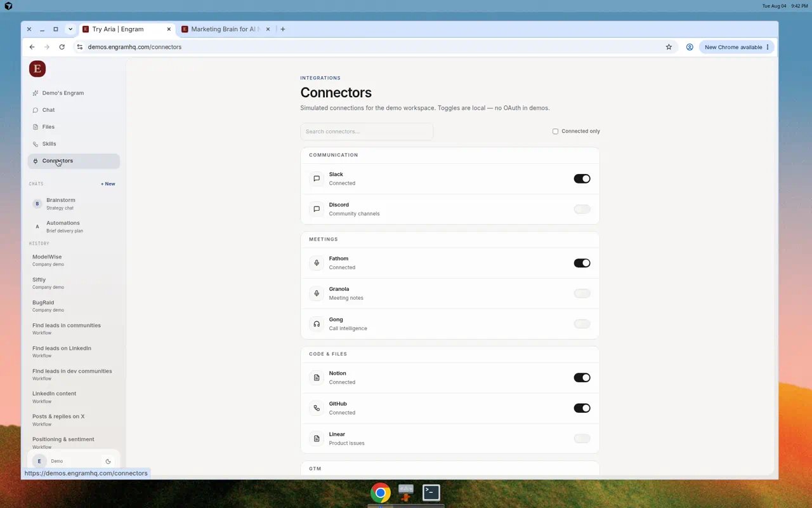Go back in browser history
The height and width of the screenshot is (508, 812).
(32, 47)
